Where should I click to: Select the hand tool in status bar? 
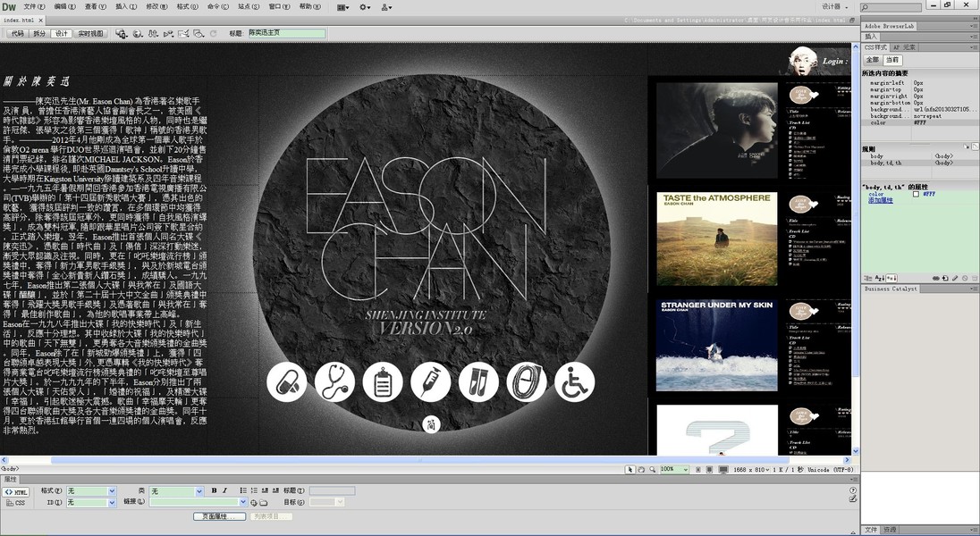pyautogui.click(x=641, y=469)
